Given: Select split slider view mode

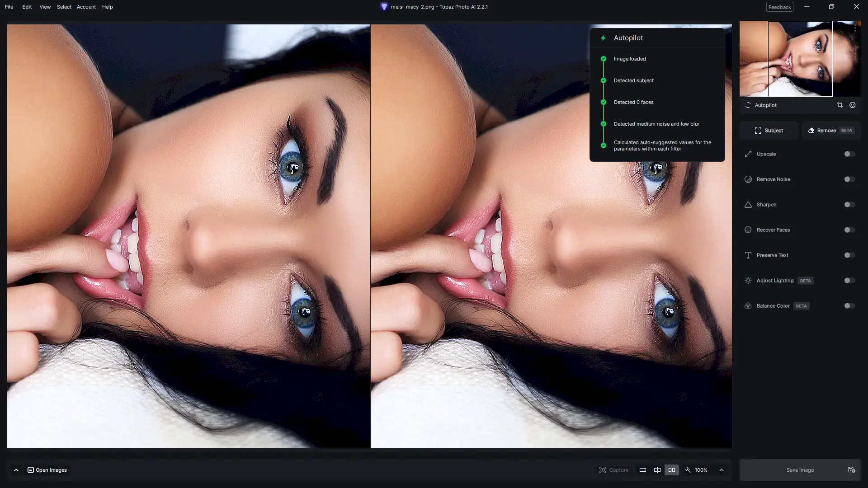Looking at the screenshot, I should (657, 470).
